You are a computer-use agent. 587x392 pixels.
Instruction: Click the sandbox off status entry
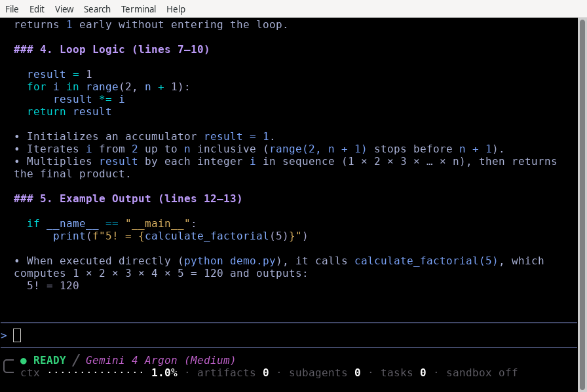tap(482, 373)
